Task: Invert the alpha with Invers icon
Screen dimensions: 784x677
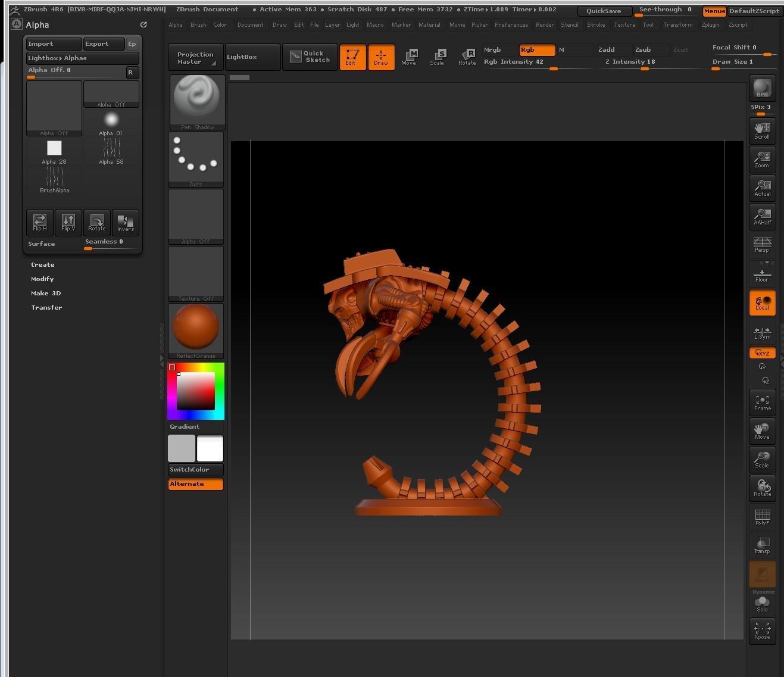Action: 126,222
